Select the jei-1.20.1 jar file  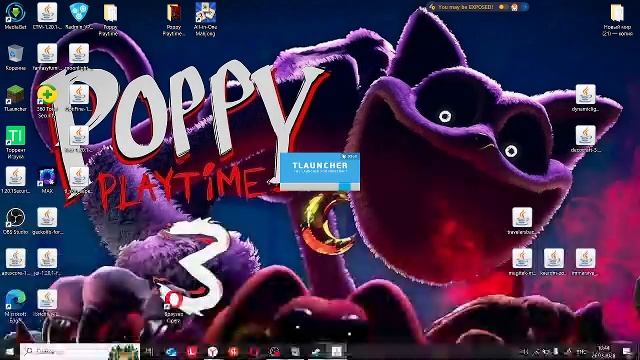tap(47, 262)
